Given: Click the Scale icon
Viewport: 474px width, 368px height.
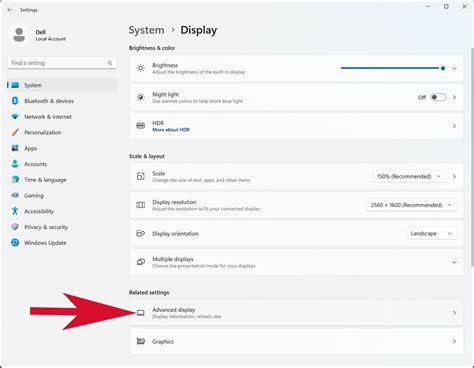Looking at the screenshot, I should [141, 176].
